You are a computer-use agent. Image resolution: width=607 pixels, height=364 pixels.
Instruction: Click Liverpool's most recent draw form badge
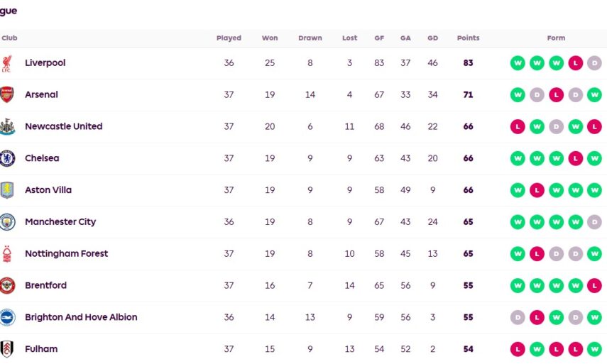pyautogui.click(x=594, y=63)
